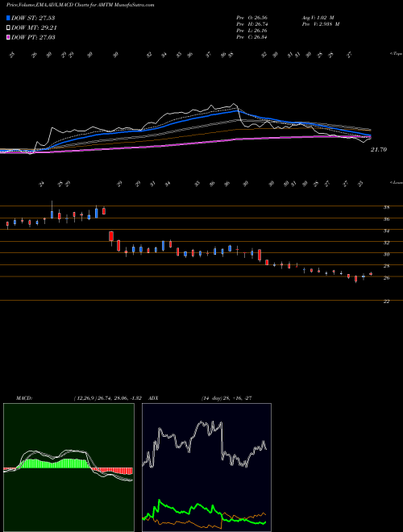The width and height of the screenshot is (403, 532).
Task: Open the green MACD histogram chart panel
Action: coord(69,468)
